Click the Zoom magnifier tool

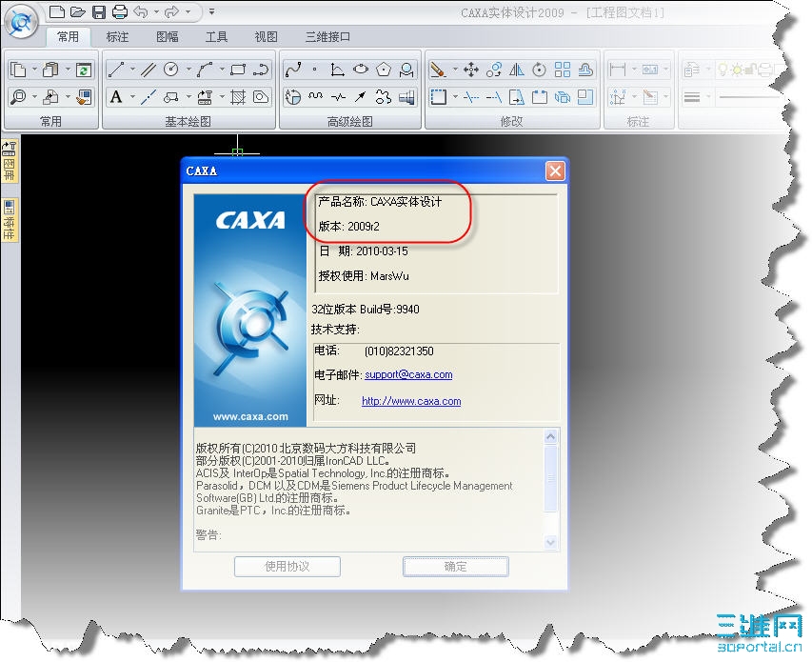coord(18,97)
